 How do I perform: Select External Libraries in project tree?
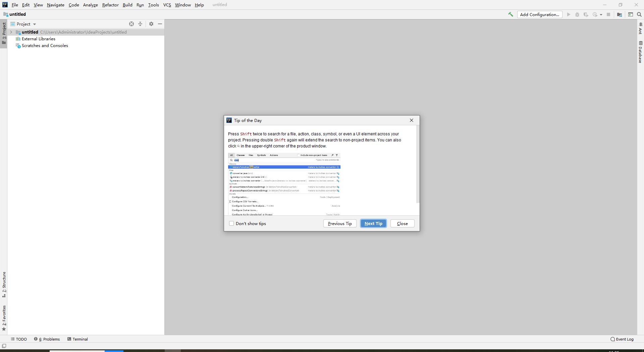point(36,39)
